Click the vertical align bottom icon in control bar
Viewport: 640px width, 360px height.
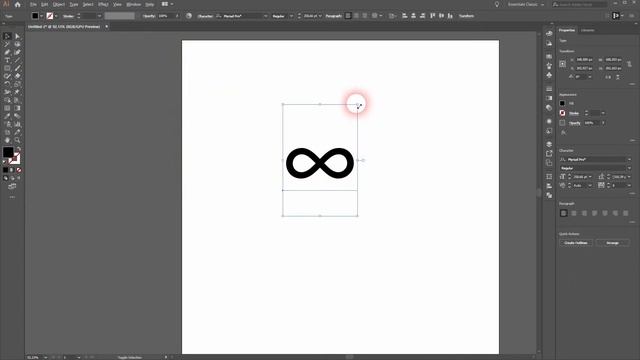pos(450,16)
